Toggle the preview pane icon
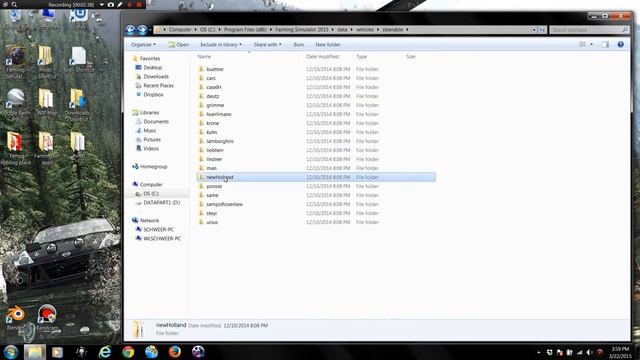Viewport: 640px width, 360px height. point(605,44)
